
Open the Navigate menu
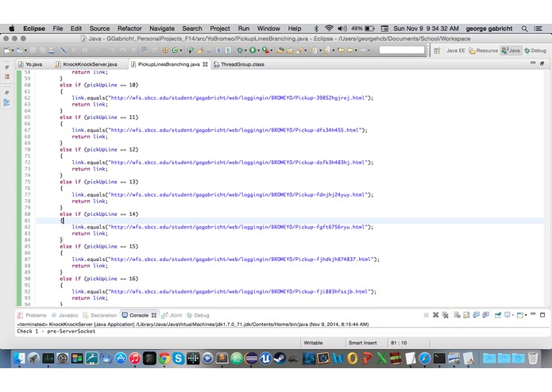click(x=162, y=29)
